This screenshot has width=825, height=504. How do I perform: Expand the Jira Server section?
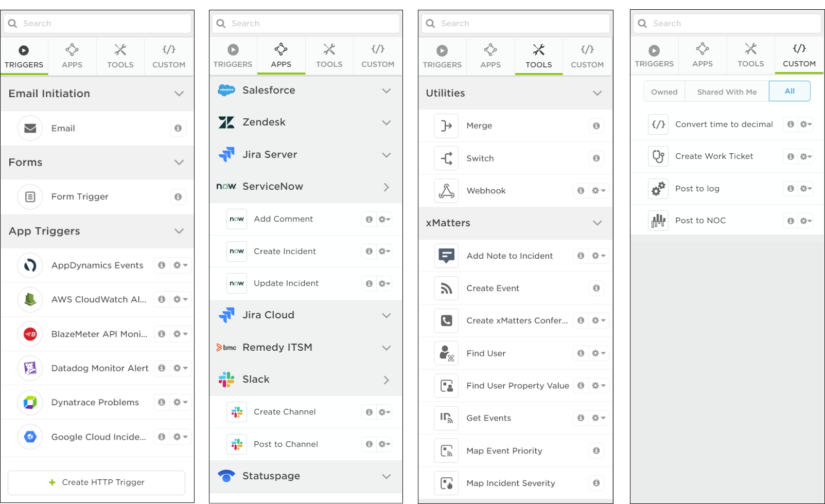[x=387, y=155]
